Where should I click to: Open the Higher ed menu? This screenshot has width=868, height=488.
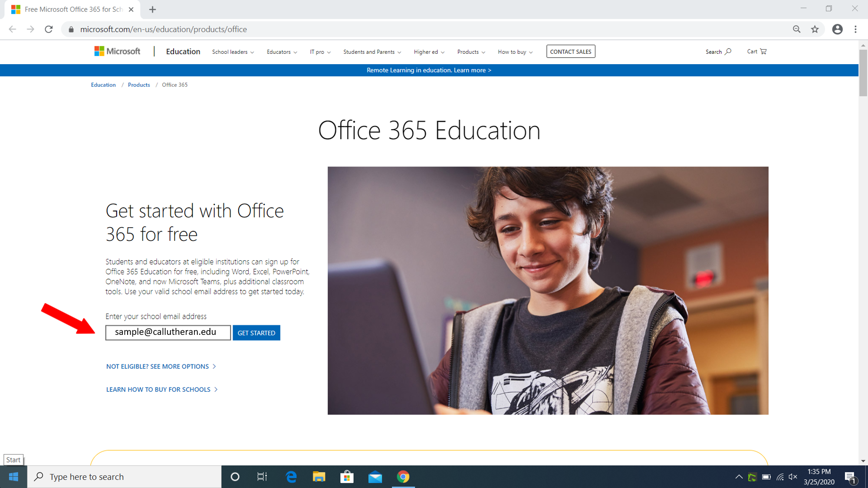(x=429, y=52)
